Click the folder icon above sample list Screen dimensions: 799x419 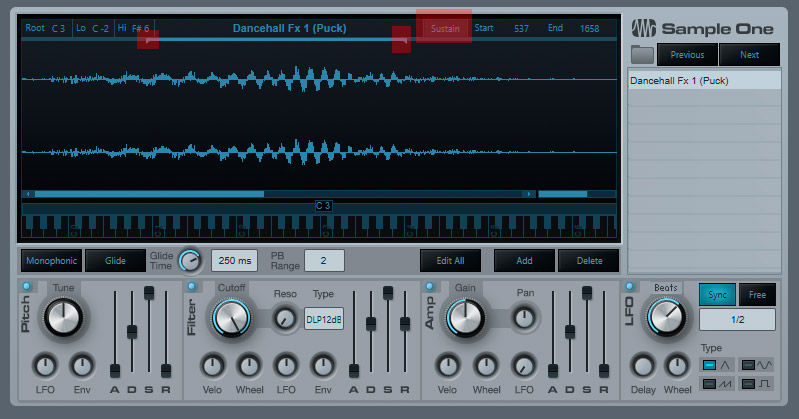coord(642,55)
